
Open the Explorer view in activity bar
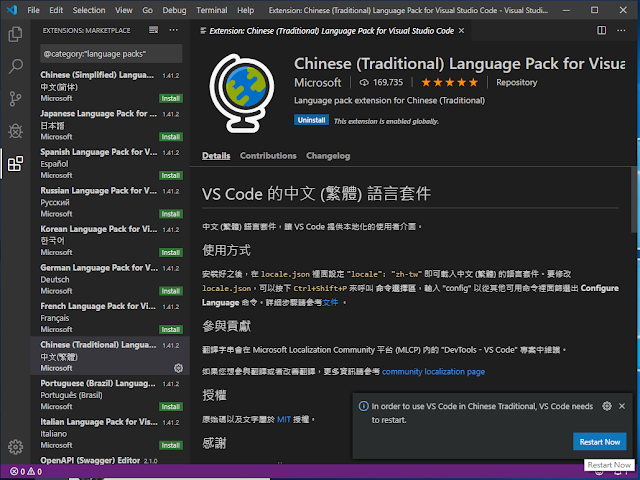[16, 34]
